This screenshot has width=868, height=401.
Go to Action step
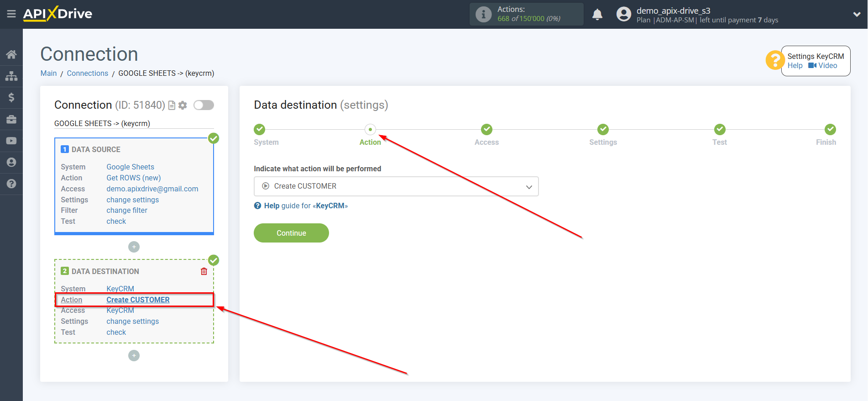pyautogui.click(x=370, y=130)
